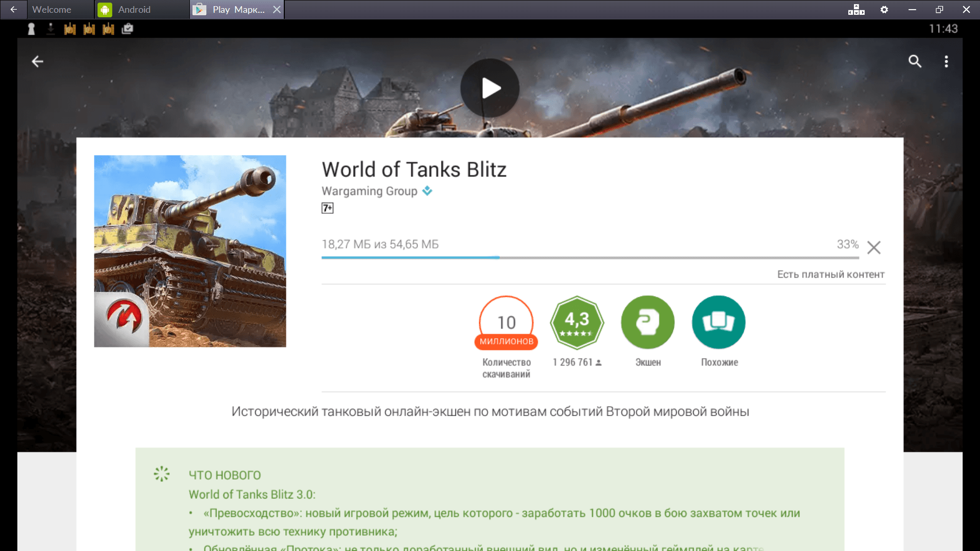
Task: Open the 4,3 rating badge
Action: (x=577, y=323)
